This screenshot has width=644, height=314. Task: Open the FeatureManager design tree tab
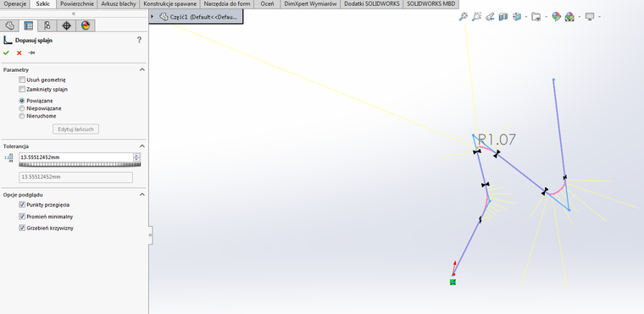coord(10,26)
